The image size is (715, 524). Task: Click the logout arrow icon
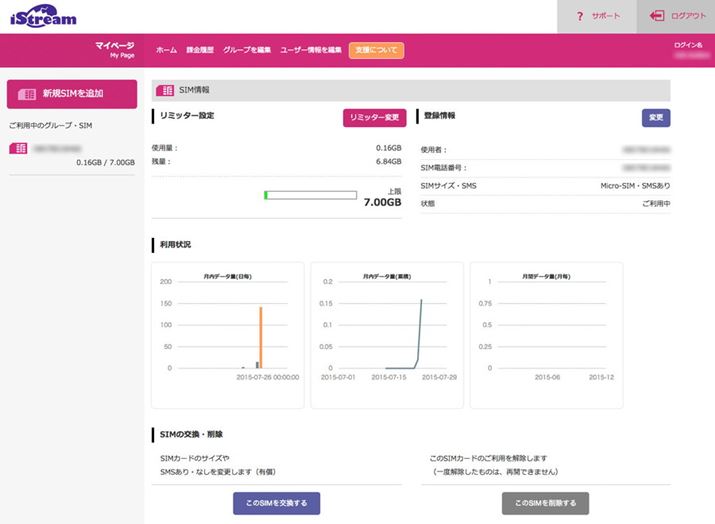(657, 16)
